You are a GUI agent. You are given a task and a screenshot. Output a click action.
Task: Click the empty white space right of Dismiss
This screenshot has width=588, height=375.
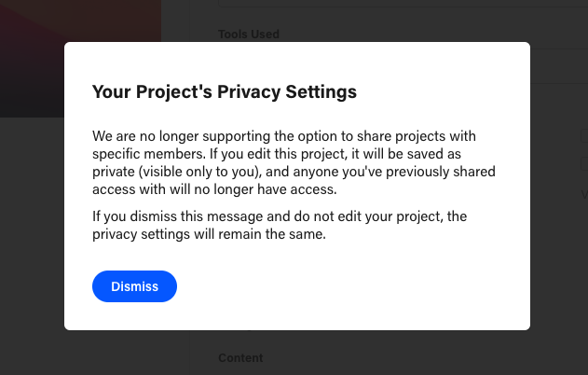[x=354, y=286]
